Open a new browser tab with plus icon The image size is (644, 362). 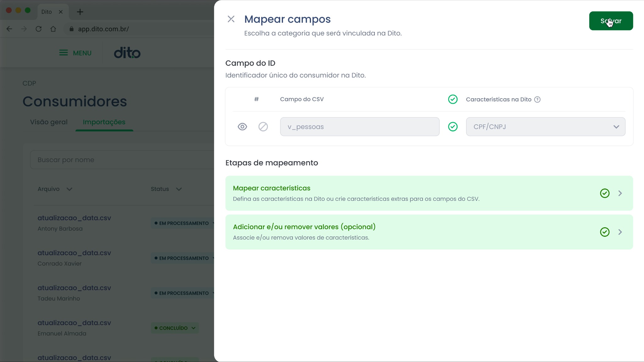coord(80,12)
